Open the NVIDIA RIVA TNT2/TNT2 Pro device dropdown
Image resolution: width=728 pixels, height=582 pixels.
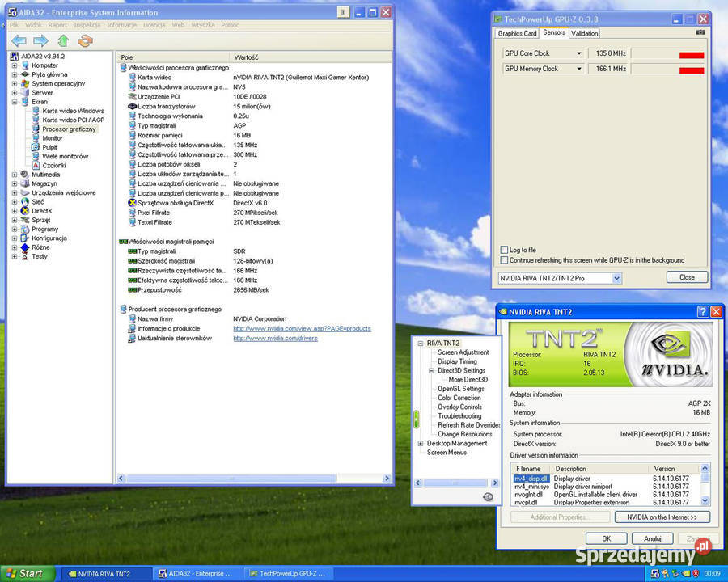616,278
